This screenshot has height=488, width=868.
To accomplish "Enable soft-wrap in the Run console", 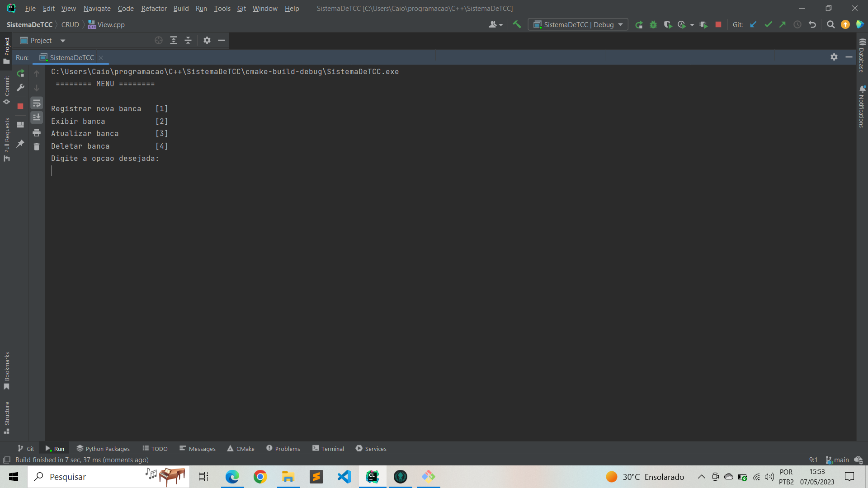I will [37, 103].
